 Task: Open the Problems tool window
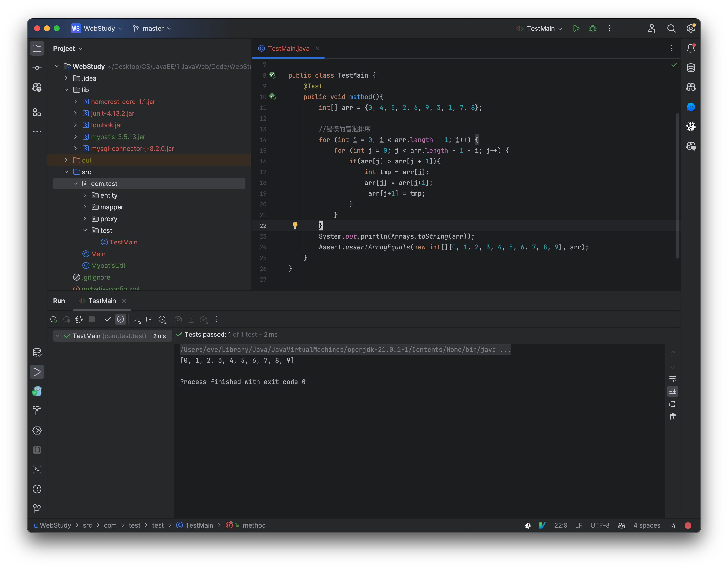[37, 489]
